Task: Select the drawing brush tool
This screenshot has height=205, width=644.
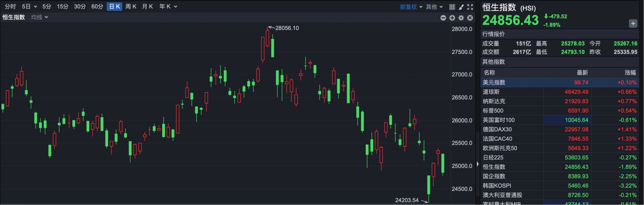Action: click(x=461, y=7)
